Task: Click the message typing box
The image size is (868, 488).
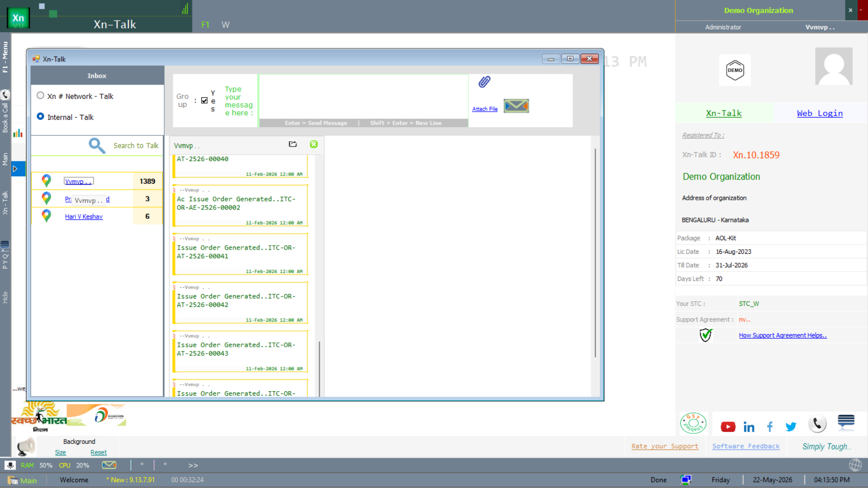Action: pyautogui.click(x=364, y=97)
